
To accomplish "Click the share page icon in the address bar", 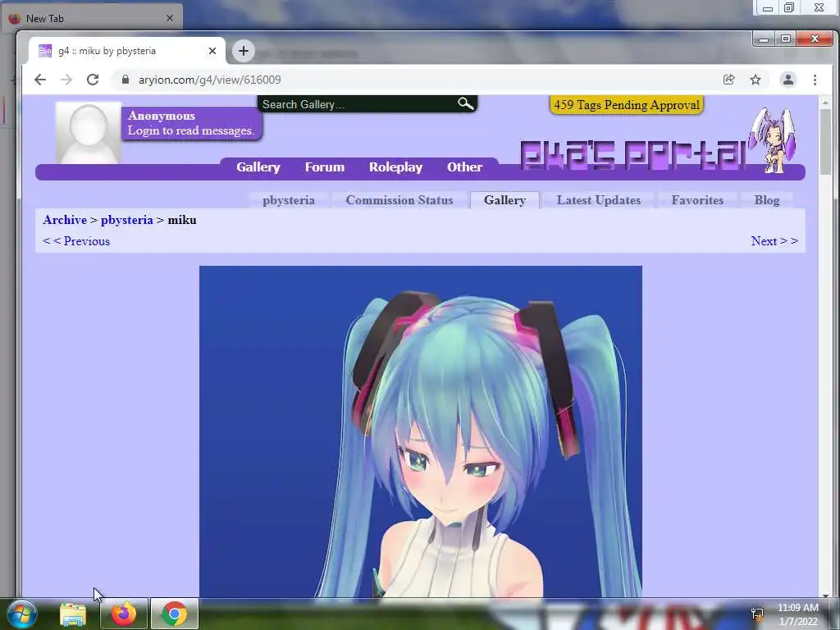I will pos(728,80).
